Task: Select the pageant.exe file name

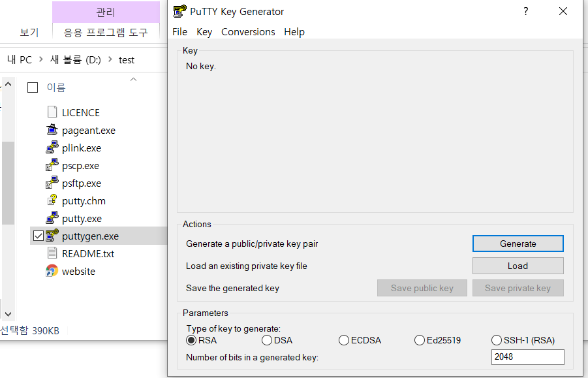Action: click(89, 131)
